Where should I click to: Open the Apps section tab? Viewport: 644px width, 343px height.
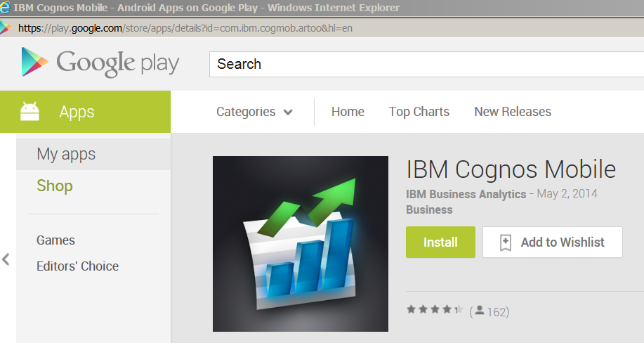pyautogui.click(x=86, y=112)
